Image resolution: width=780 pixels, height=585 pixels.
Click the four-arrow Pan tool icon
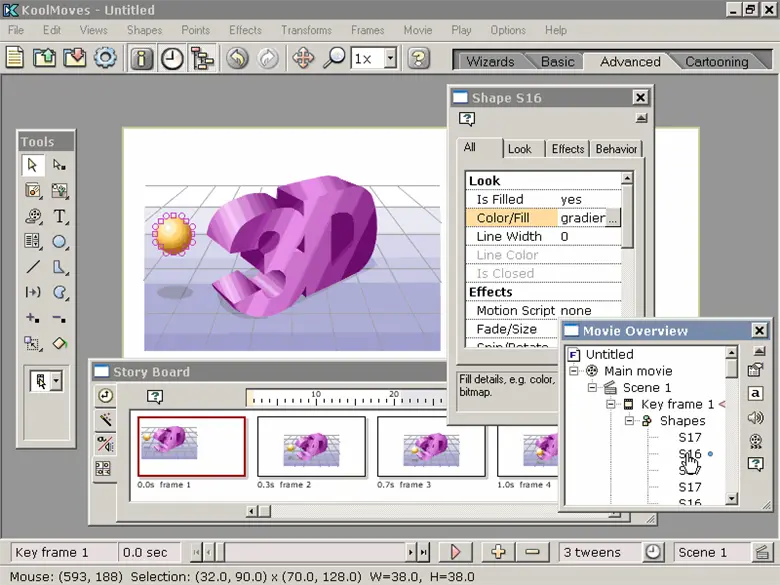tap(303, 58)
